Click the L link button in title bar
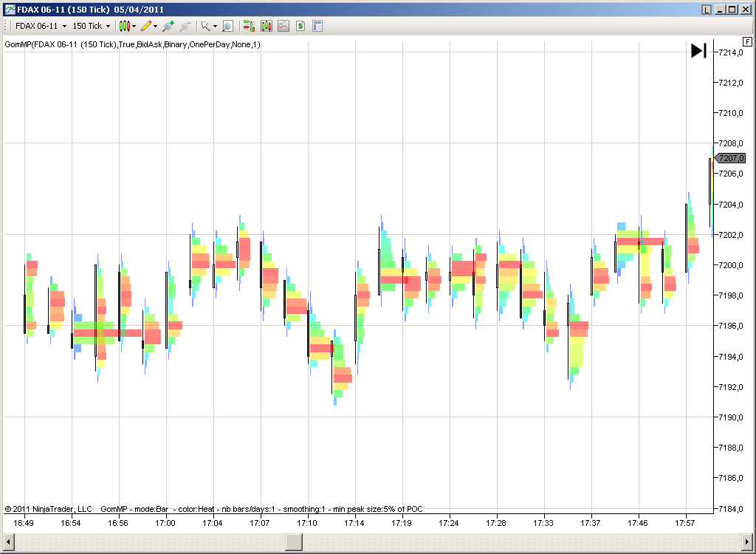This screenshot has height=554, width=756. [x=707, y=10]
